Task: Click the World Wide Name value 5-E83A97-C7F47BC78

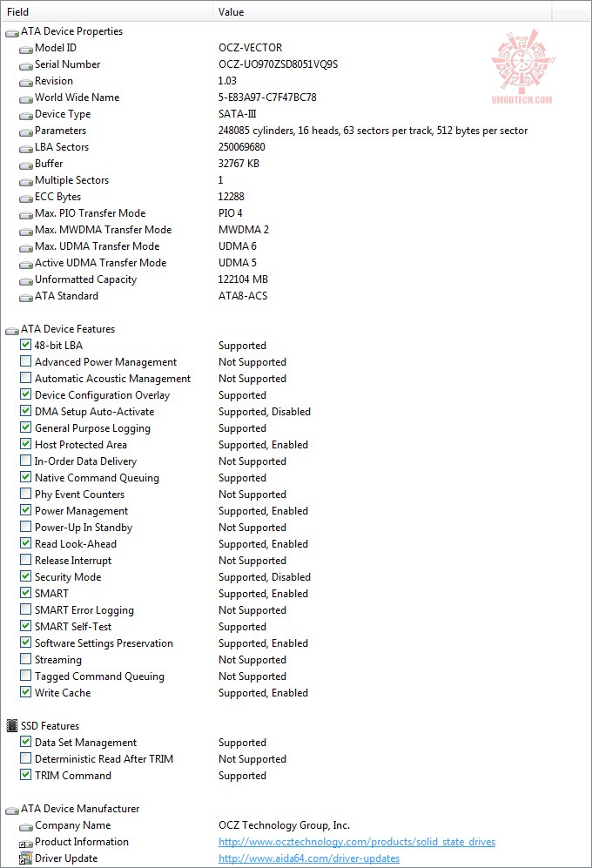Action: [x=267, y=98]
